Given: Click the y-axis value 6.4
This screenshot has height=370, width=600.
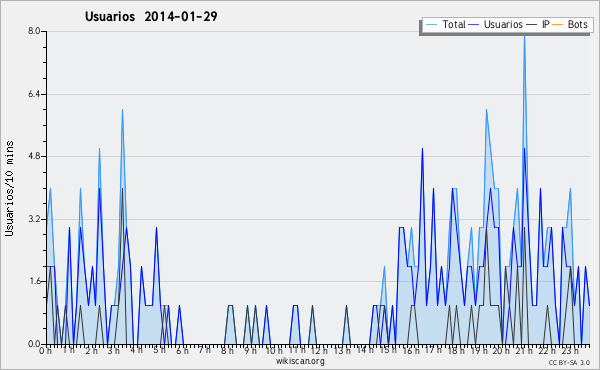Looking at the screenshot, I should pyautogui.click(x=34, y=94).
